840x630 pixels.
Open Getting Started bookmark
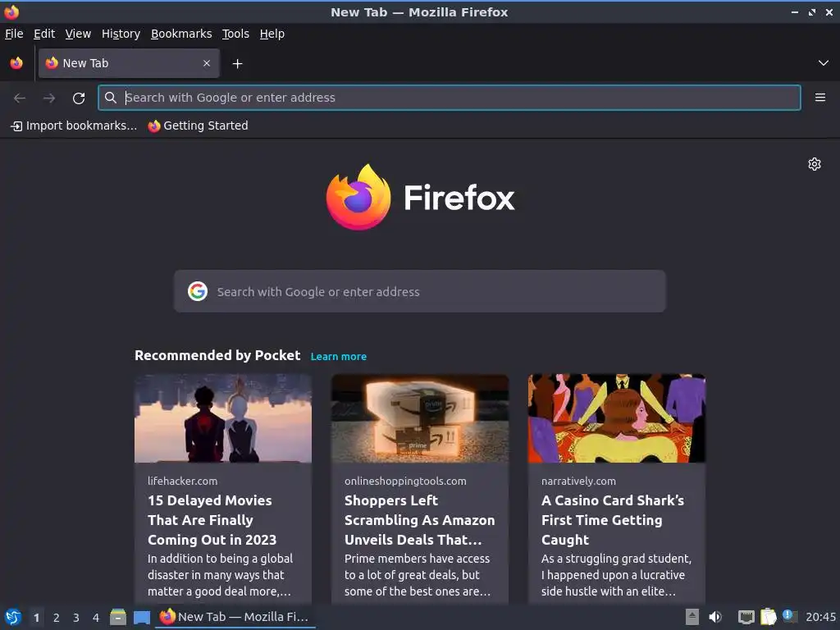(198, 126)
